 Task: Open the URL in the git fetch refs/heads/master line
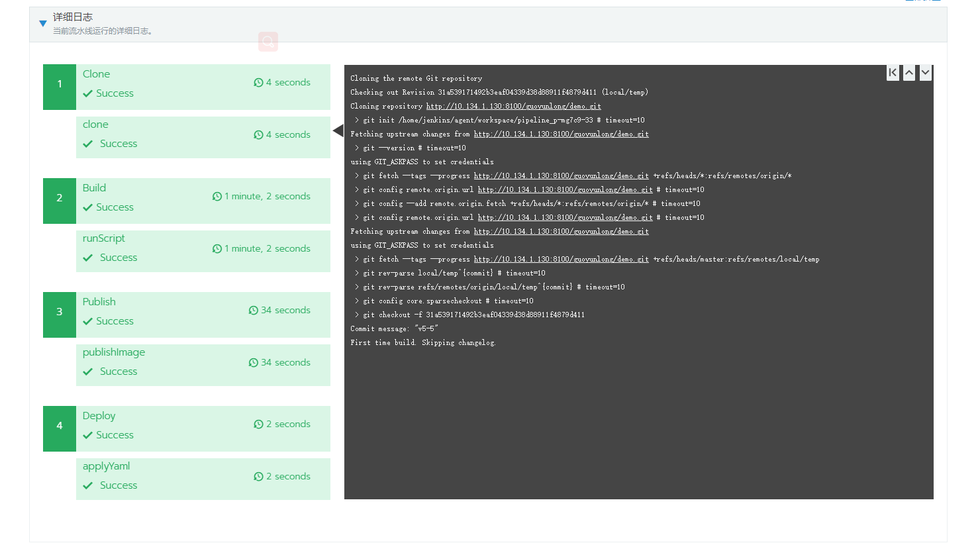coord(562,260)
